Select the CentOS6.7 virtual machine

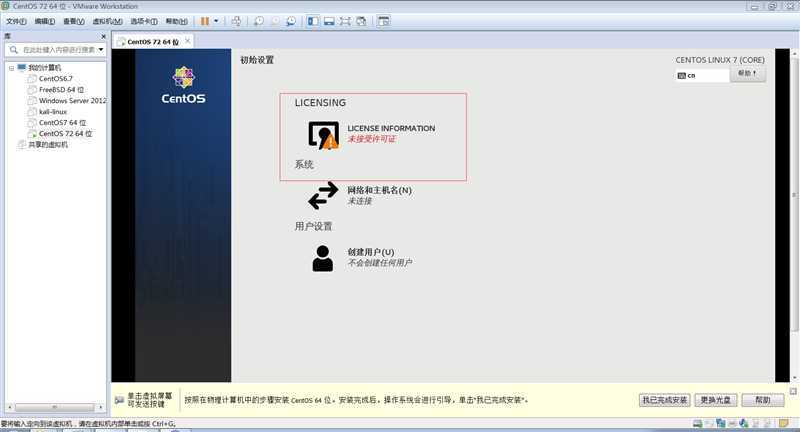coord(56,79)
